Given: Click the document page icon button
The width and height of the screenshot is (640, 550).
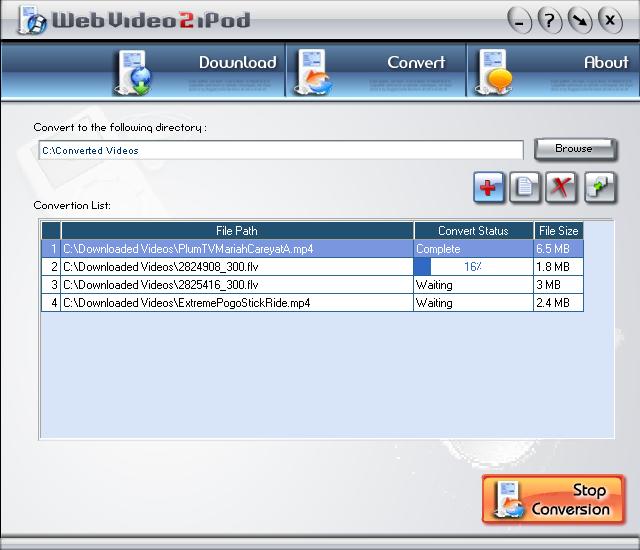Looking at the screenshot, I should pos(525,188).
